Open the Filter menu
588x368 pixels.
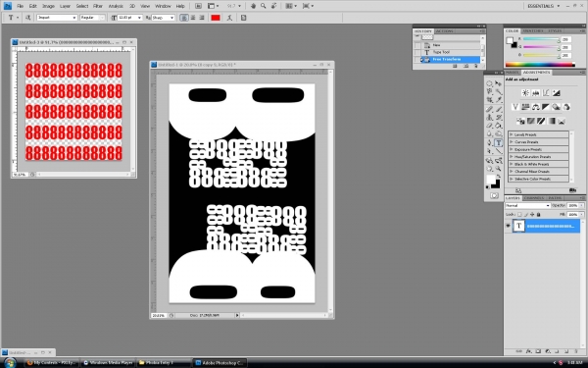97,6
